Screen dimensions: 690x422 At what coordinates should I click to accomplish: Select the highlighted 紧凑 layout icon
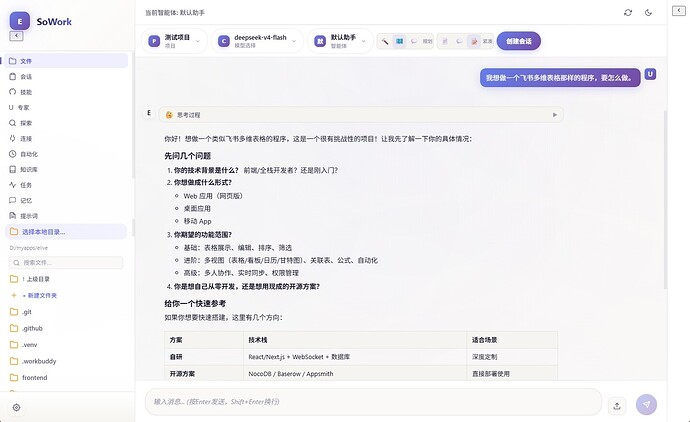pos(474,41)
